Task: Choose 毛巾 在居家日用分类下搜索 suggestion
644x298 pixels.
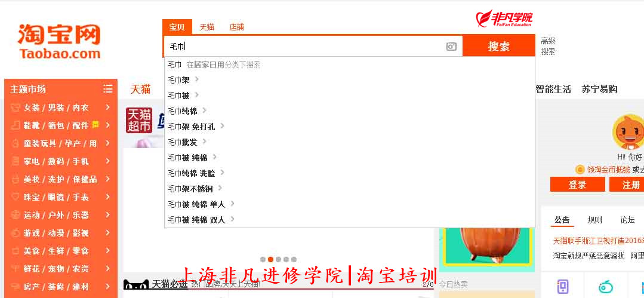Action: pos(350,64)
